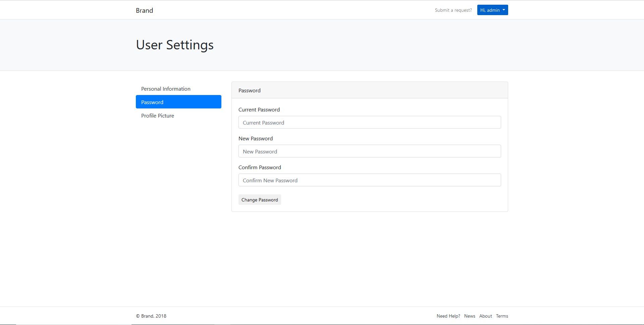Open the Hi, admin dropdown menu
This screenshot has width=644, height=325.
click(x=492, y=10)
